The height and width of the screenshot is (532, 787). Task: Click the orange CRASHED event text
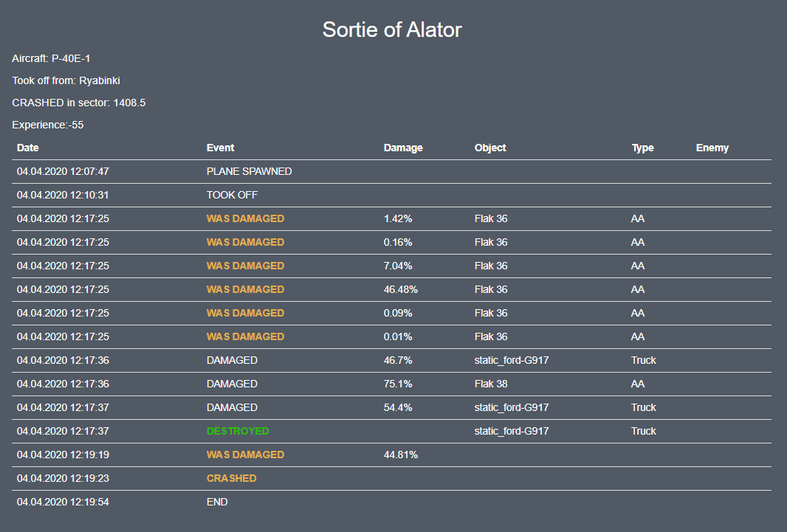tap(231, 478)
